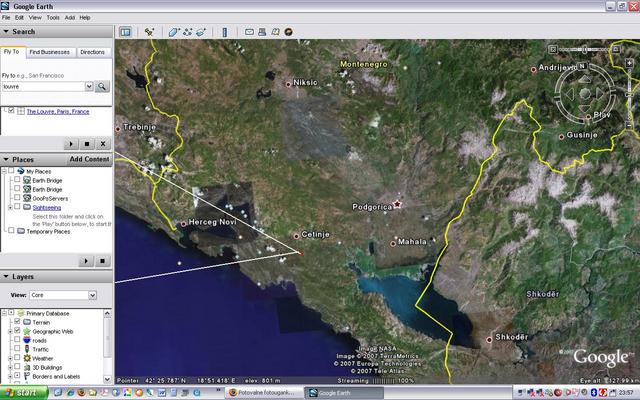The width and height of the screenshot is (640, 400).
Task: Click The Louvre, Paris, France link
Action: [58, 111]
